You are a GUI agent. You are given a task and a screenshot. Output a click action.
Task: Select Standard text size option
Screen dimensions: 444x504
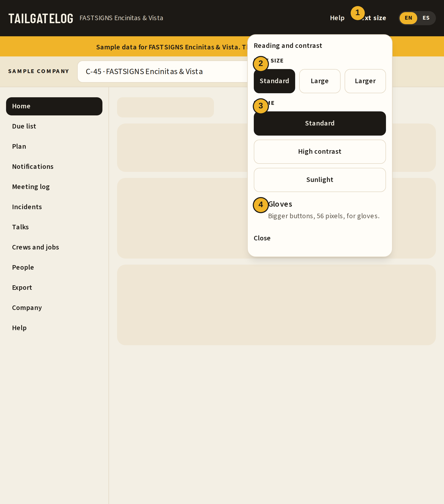tap(274, 81)
